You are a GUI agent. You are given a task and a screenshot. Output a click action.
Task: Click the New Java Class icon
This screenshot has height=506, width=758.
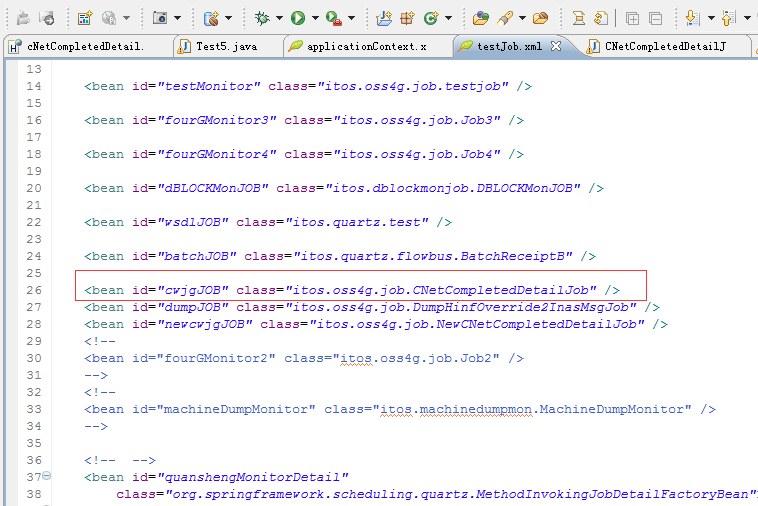[x=431, y=18]
